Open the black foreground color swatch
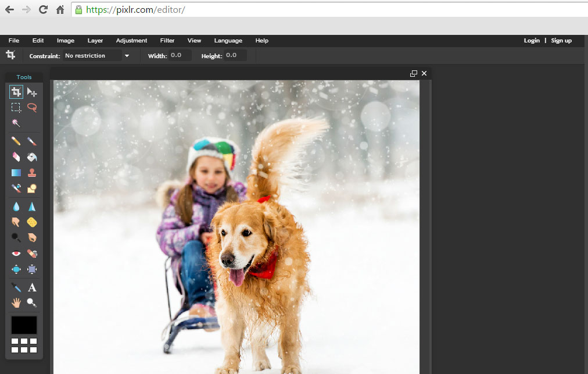Screen dimensions: 588x374 pos(24,325)
